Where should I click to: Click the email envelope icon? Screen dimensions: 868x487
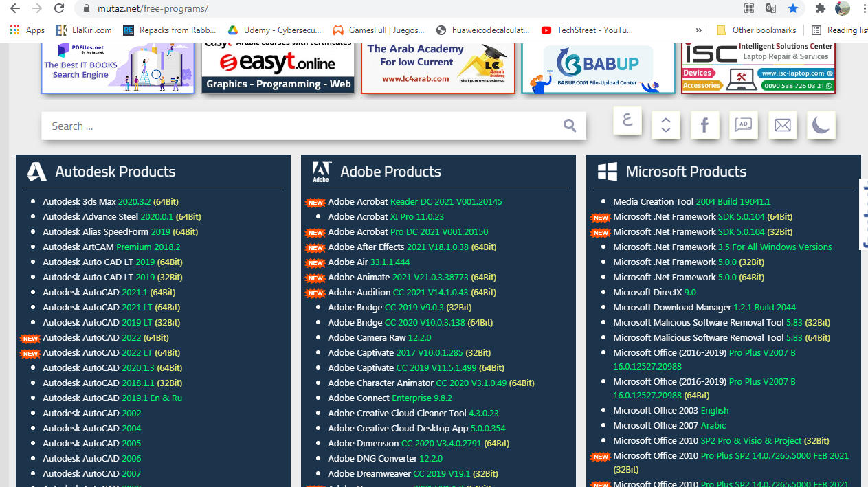click(x=782, y=125)
